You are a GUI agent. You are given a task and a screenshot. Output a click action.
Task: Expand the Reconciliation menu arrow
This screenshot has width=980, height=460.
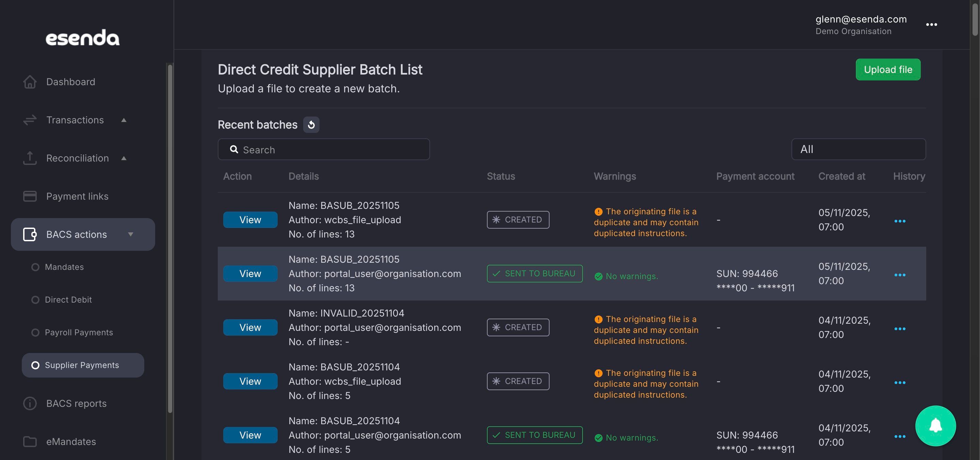(124, 158)
